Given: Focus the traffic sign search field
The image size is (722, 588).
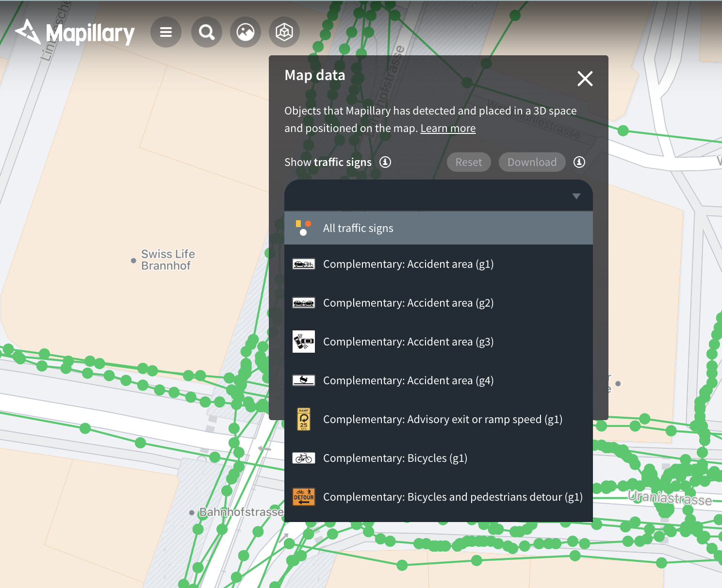Looking at the screenshot, I should (439, 196).
